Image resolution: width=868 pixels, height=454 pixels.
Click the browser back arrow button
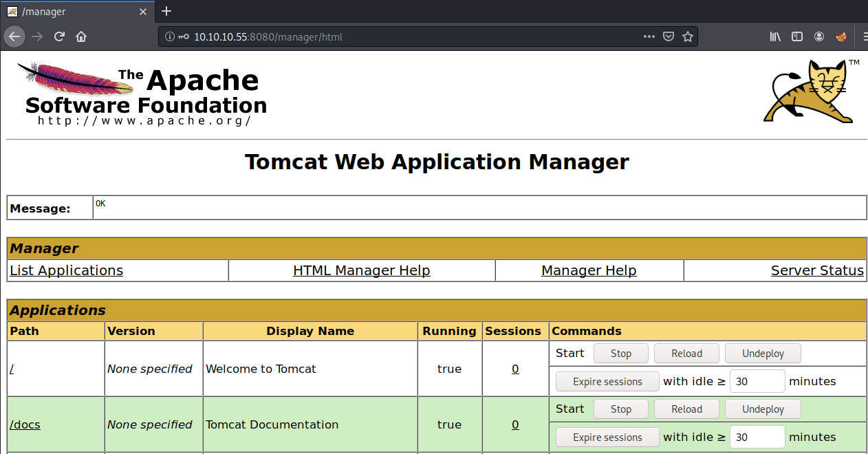coord(14,36)
